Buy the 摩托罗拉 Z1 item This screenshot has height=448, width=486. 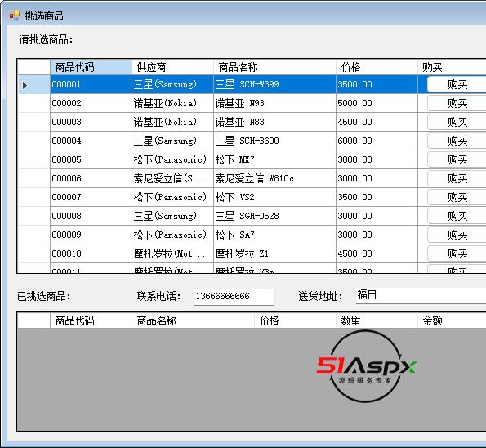point(457,253)
